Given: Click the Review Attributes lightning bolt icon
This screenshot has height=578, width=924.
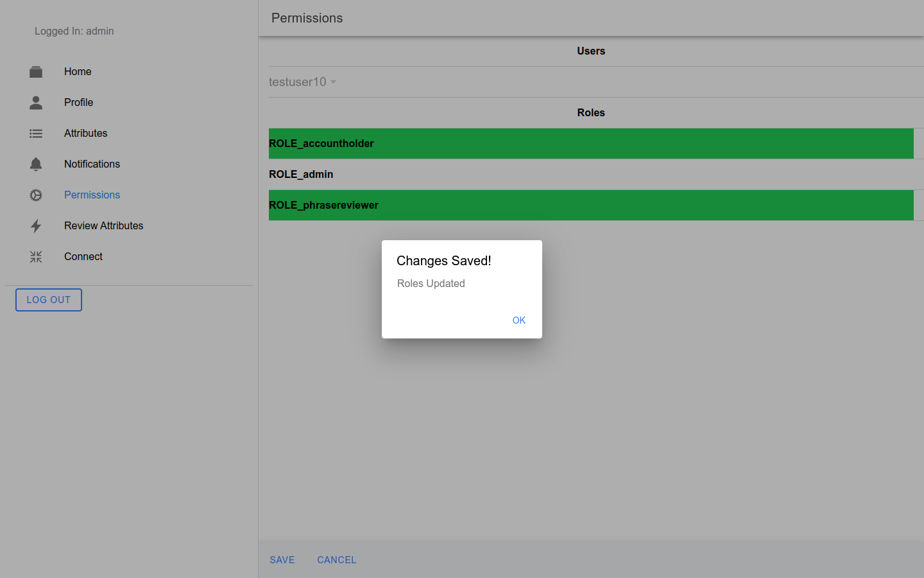Looking at the screenshot, I should coord(36,226).
